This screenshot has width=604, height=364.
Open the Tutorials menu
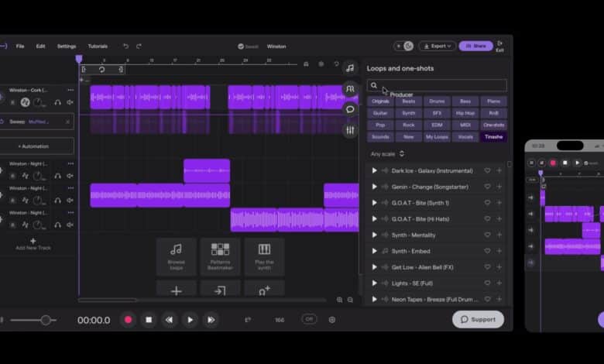pyautogui.click(x=98, y=46)
